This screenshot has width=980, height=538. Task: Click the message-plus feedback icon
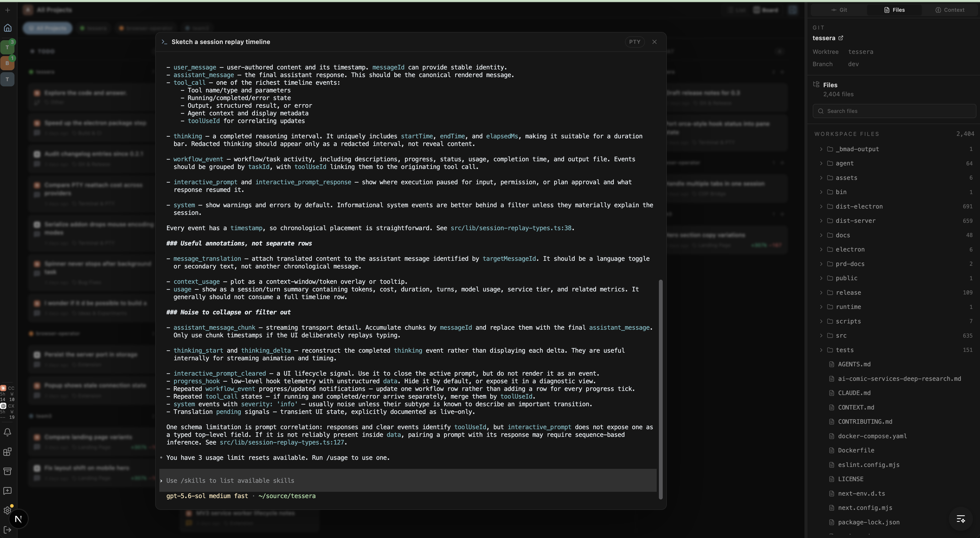pos(7,491)
